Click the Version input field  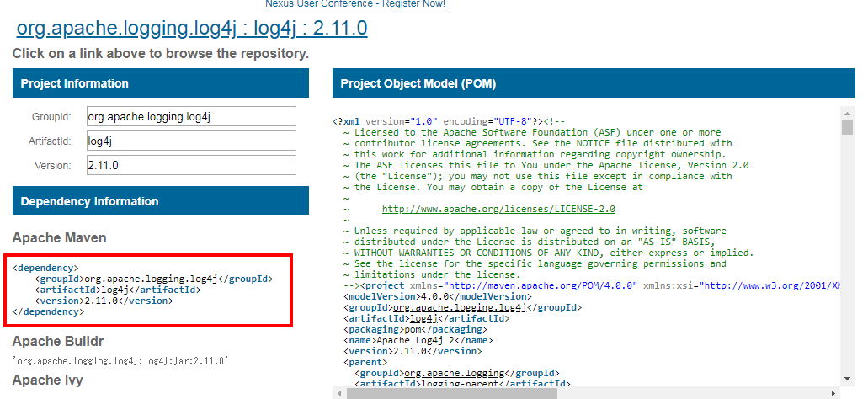point(191,166)
